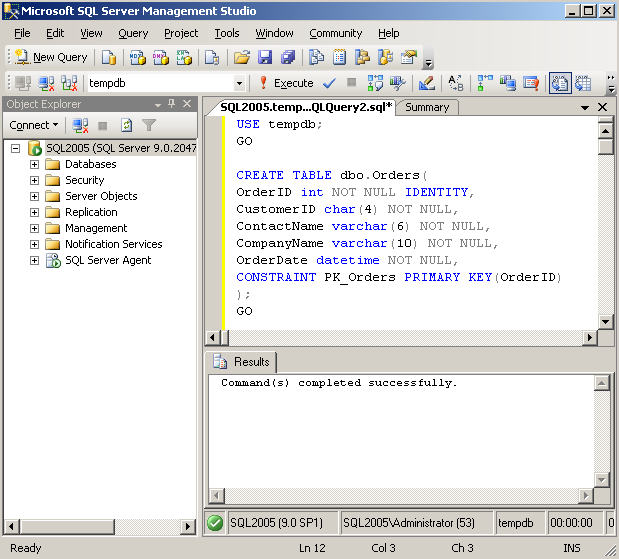Show Object Explorer using its toolbar icon
This screenshot has height=559, width=619.
362,58
